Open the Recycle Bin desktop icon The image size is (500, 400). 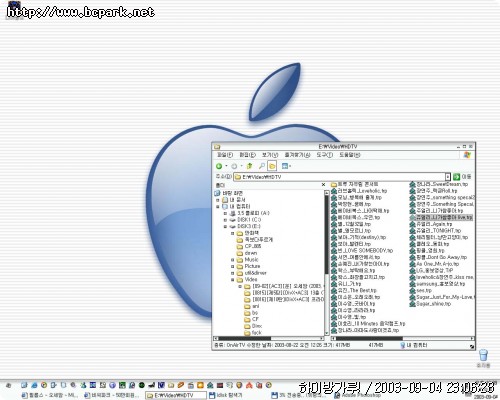(483, 358)
